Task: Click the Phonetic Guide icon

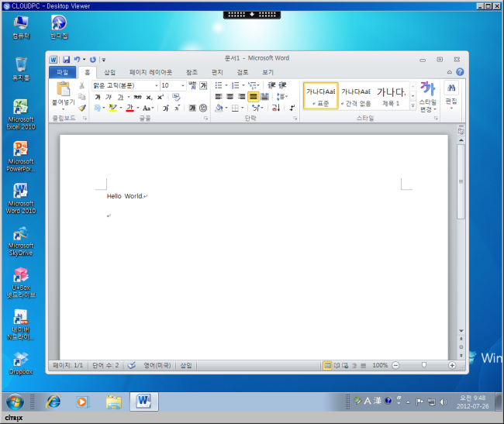Action: coord(192,85)
